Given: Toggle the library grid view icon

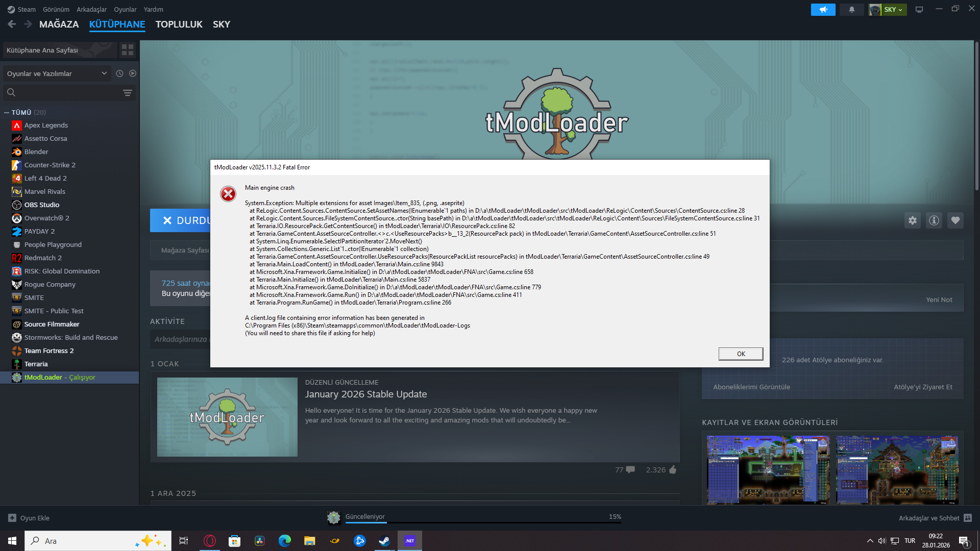Looking at the screenshot, I should pyautogui.click(x=128, y=50).
